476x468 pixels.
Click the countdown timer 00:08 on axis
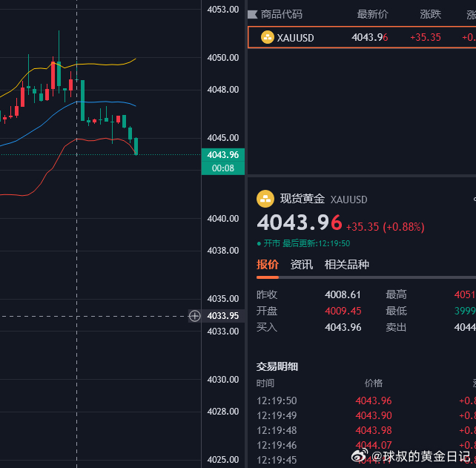tap(223, 168)
